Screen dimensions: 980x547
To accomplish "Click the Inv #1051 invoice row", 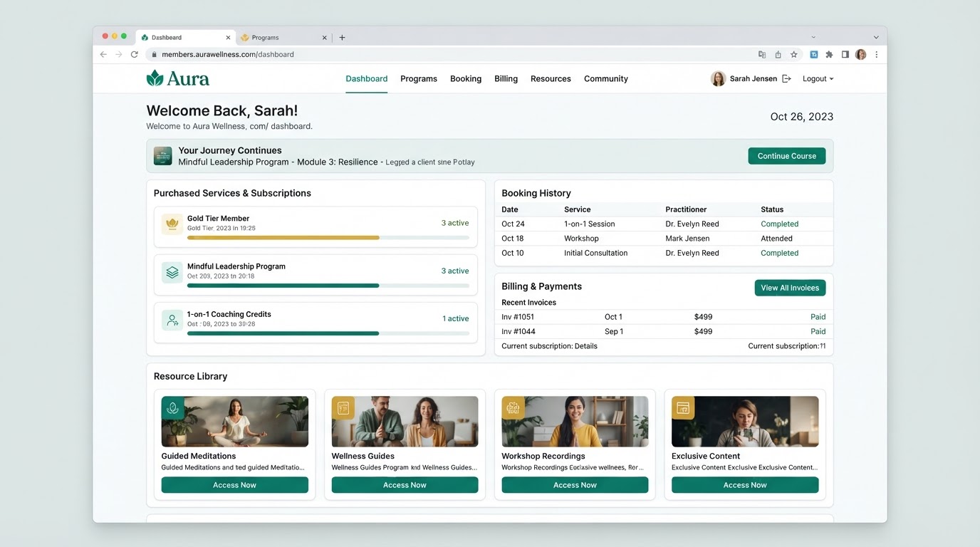I will click(664, 317).
